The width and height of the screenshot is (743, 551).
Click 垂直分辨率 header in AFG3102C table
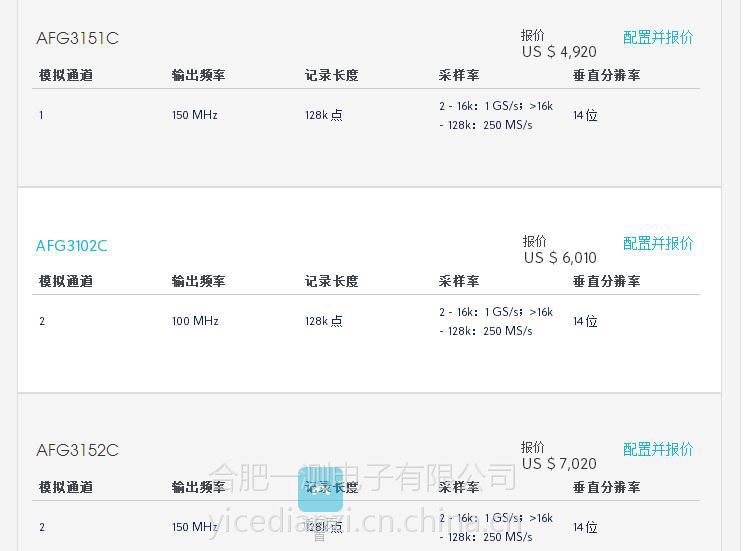tap(607, 281)
